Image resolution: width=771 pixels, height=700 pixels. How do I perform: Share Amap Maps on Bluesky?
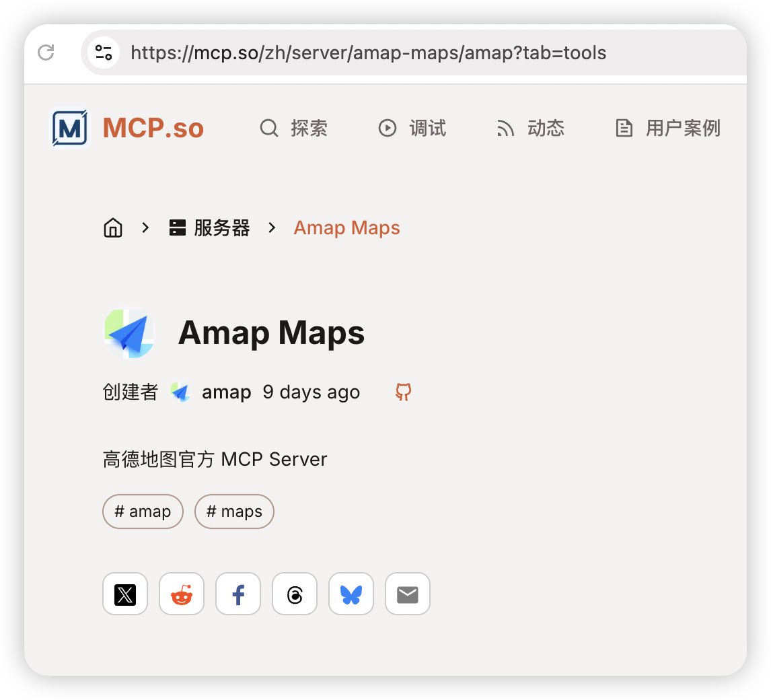tap(351, 594)
